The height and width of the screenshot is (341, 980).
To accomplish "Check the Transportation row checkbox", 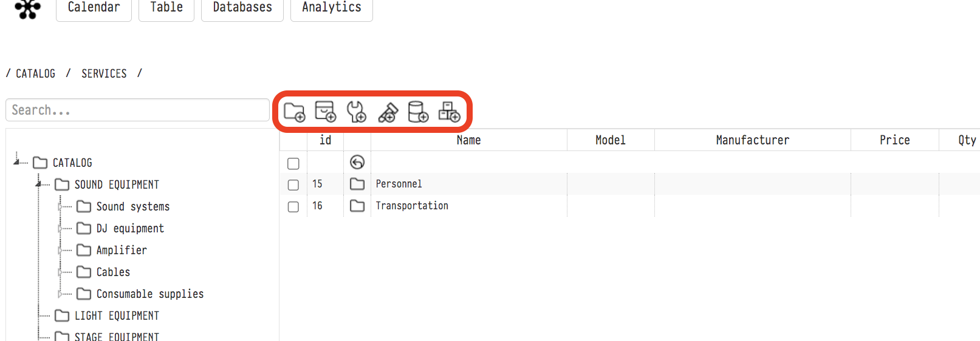I will 293,206.
